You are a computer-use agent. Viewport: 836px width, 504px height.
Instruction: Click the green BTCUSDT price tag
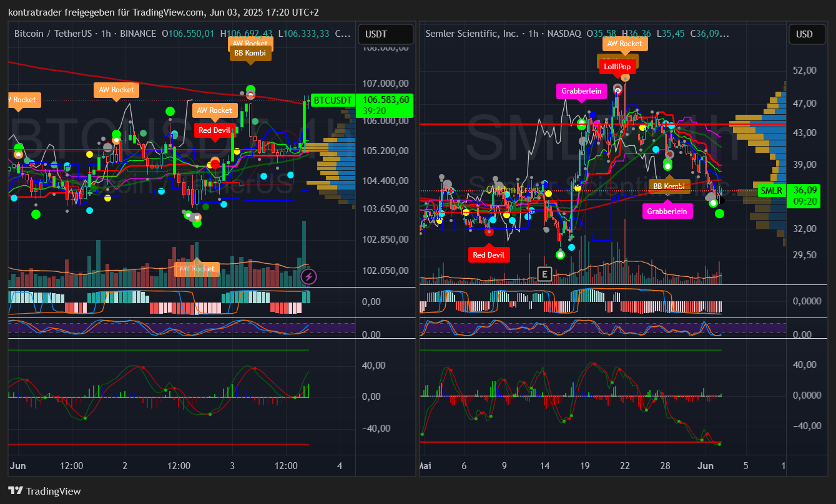[333, 100]
